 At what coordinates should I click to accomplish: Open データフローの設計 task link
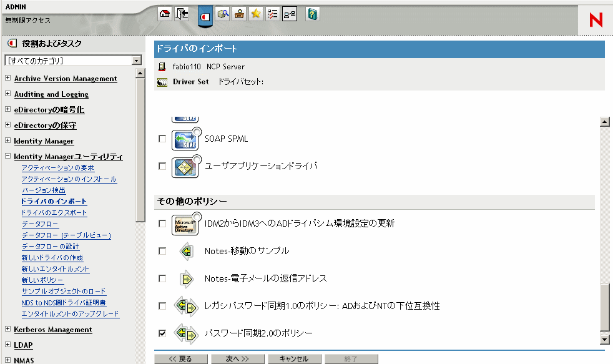(x=51, y=247)
